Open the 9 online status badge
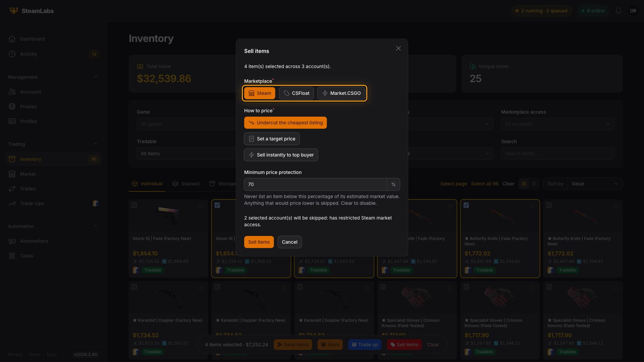Viewport: 644px width, 362px height. click(593, 11)
